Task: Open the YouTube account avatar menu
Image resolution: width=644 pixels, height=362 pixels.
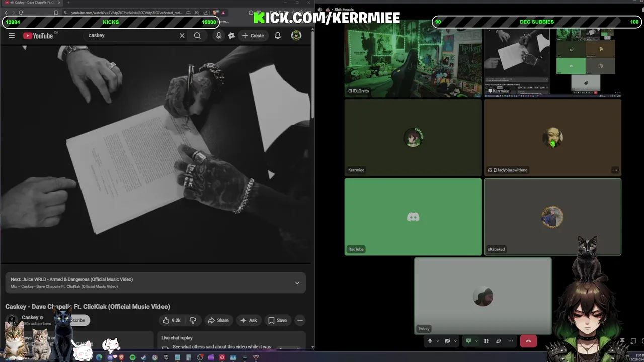Action: pyautogui.click(x=296, y=35)
